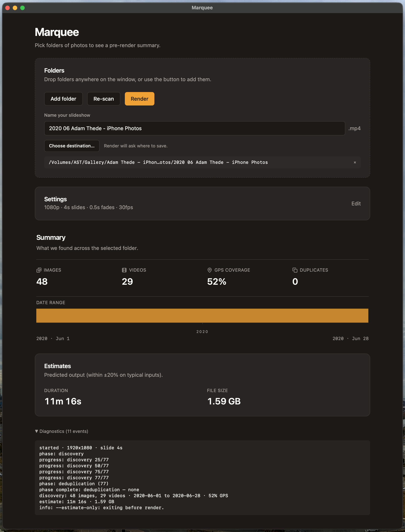The width and height of the screenshot is (405, 532).
Task: Click the Videos film icon
Action: (x=124, y=270)
